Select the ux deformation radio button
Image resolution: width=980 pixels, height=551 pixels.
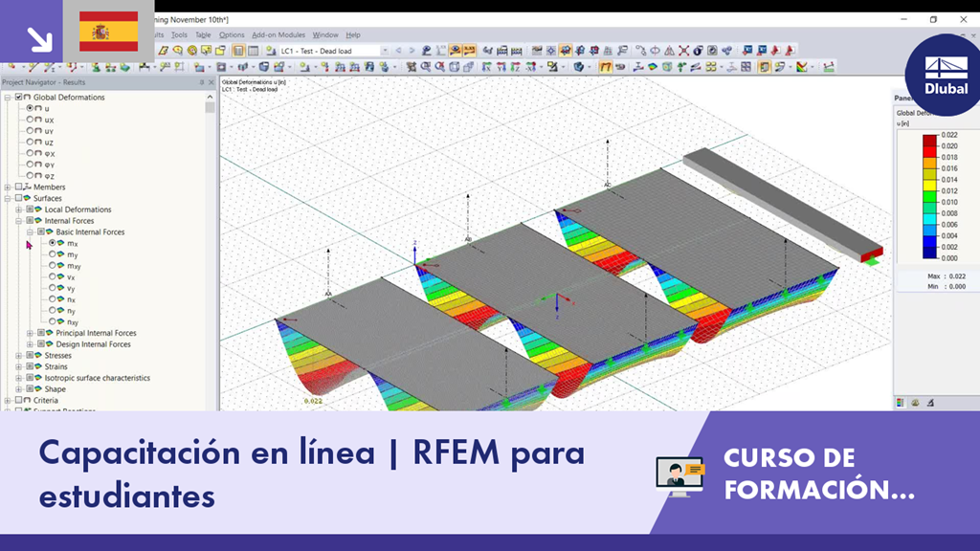30,120
